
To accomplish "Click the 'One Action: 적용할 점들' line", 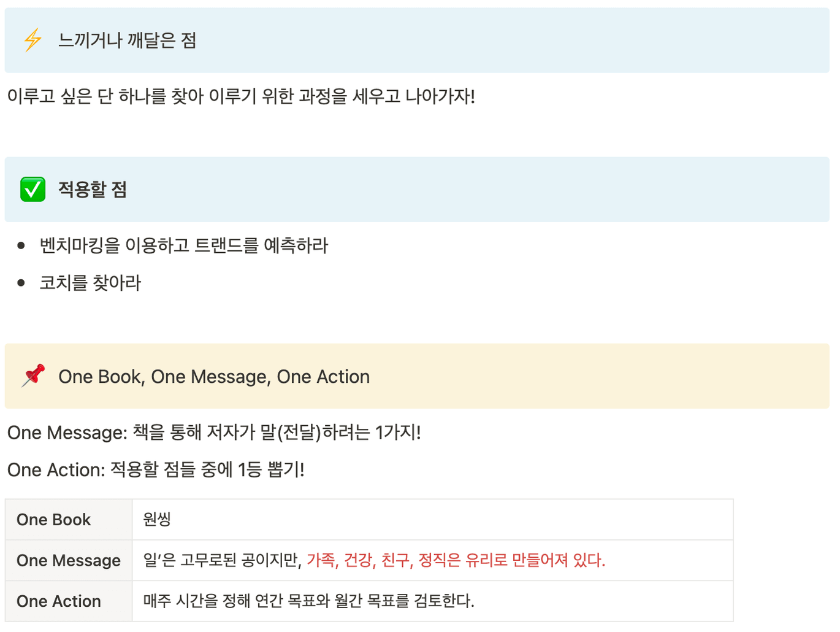I will [156, 470].
